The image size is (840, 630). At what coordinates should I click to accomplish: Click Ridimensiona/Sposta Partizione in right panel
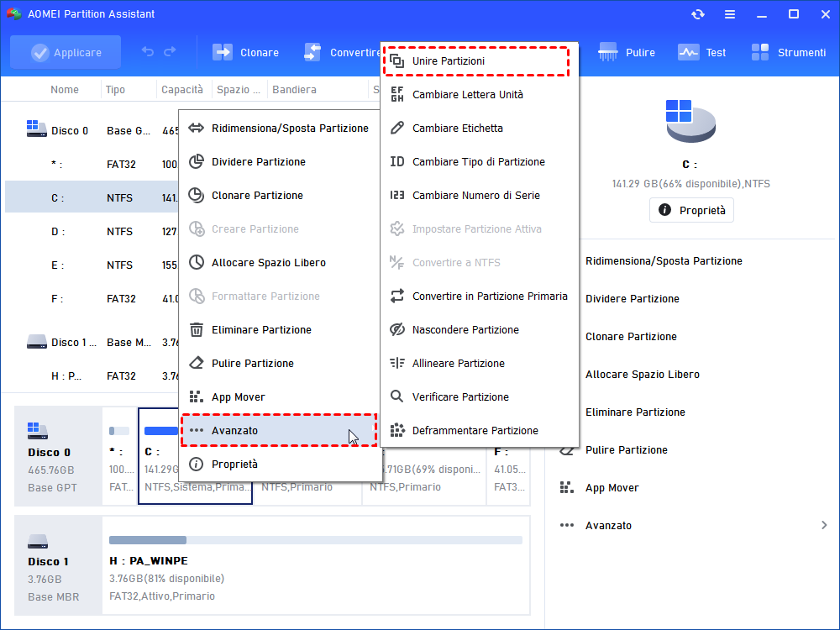pos(664,261)
